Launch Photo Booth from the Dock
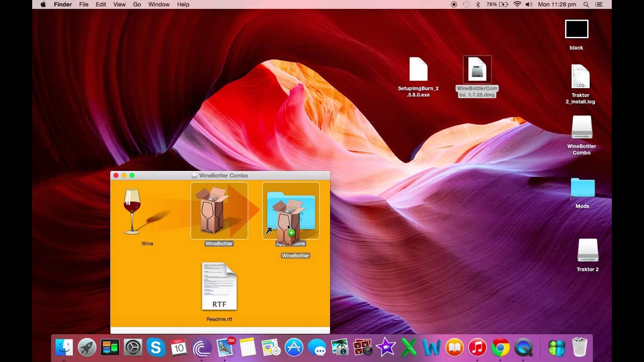 363,347
